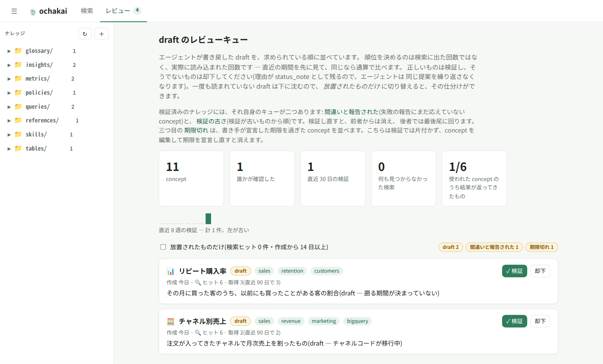Open the 何も見つからなかった検索 stat card
Image resolution: width=603 pixels, height=364 pixels.
403,179
